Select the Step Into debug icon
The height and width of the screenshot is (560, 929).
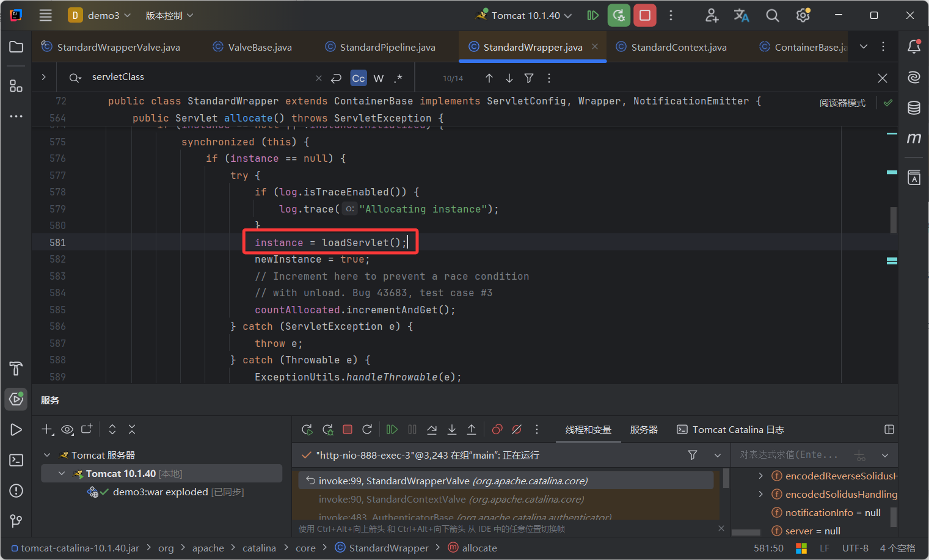452,429
